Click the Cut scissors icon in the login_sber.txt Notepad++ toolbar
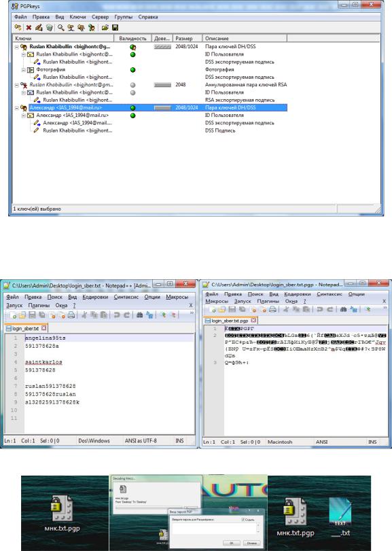392x551 pixels. click(84, 315)
